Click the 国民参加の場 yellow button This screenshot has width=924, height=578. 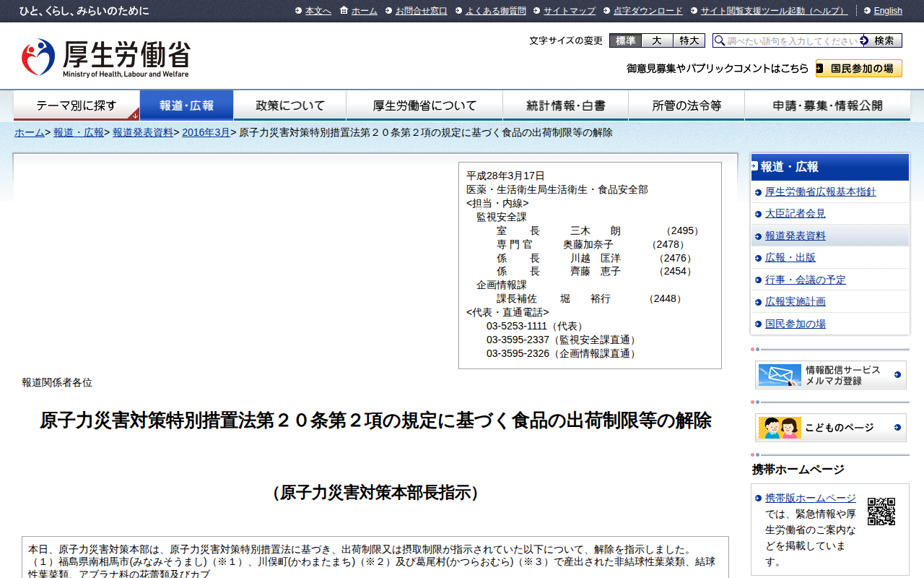859,69
